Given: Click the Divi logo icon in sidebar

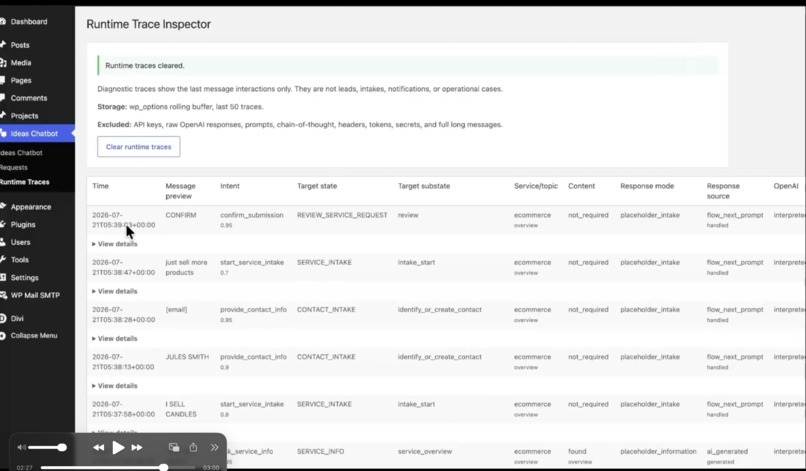Looking at the screenshot, I should click(3, 318).
